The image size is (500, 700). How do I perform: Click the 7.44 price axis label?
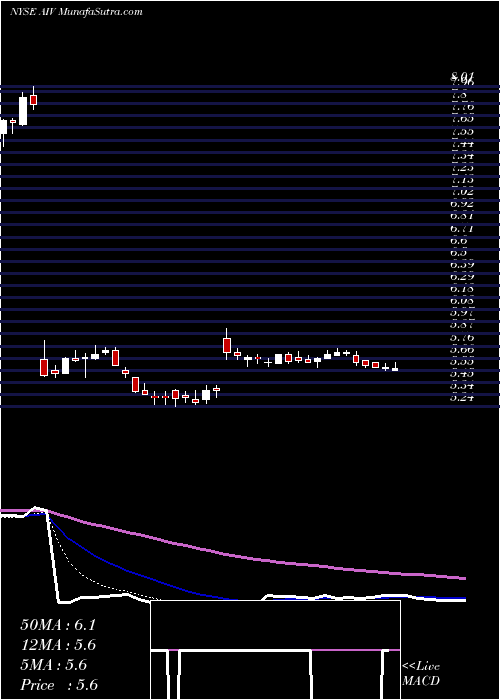pyautogui.click(x=462, y=144)
